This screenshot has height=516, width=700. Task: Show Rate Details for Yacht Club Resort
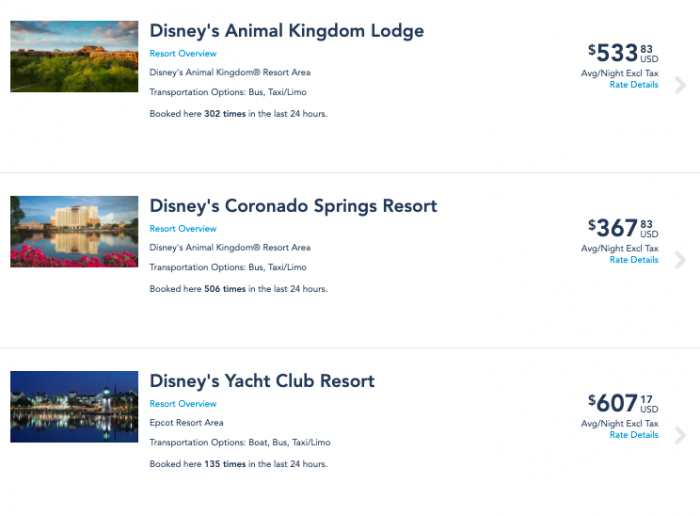[x=634, y=435]
